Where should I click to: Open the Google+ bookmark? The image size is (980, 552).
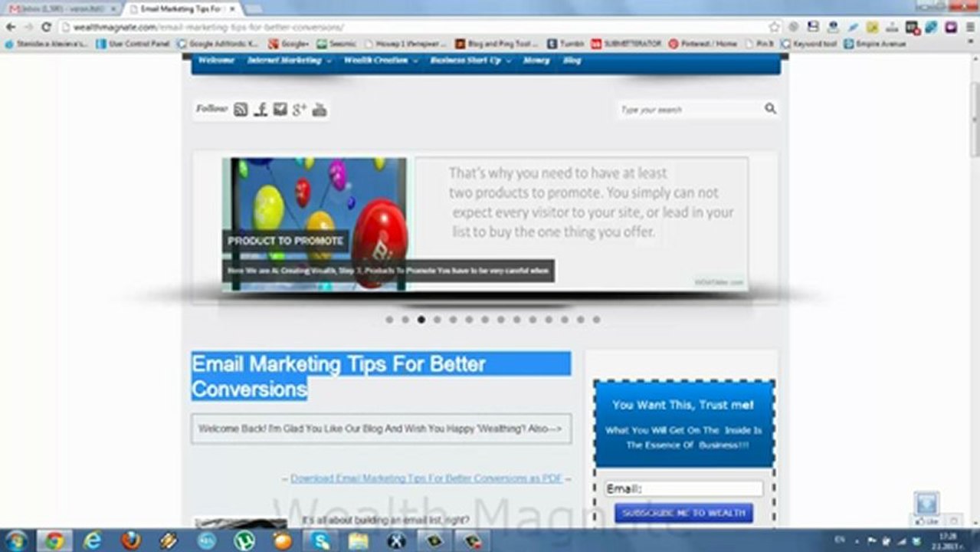click(x=289, y=44)
